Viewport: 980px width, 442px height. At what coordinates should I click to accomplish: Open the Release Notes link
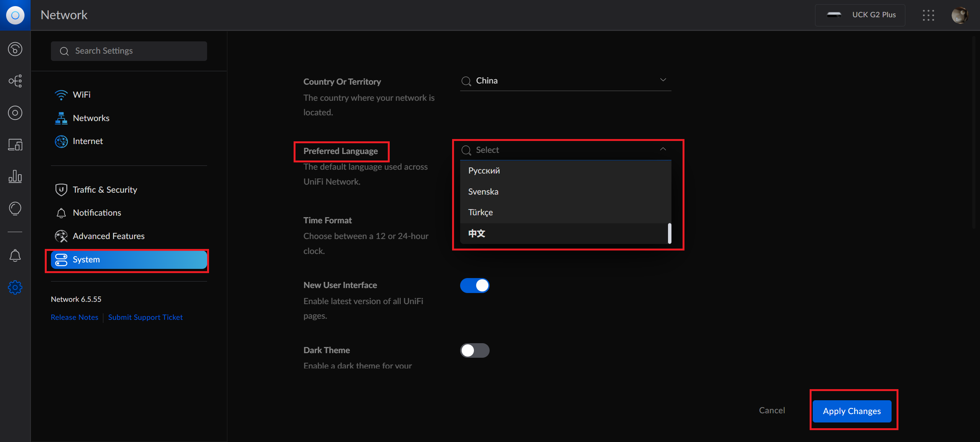(75, 317)
